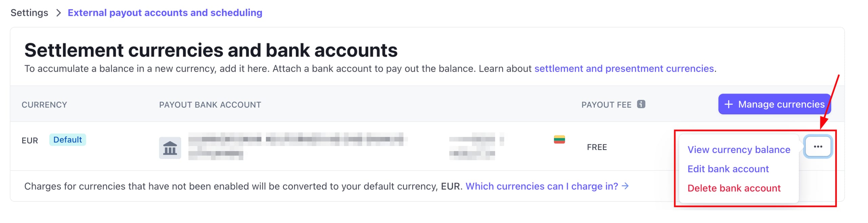Click the plus icon on Manage currencies

729,104
